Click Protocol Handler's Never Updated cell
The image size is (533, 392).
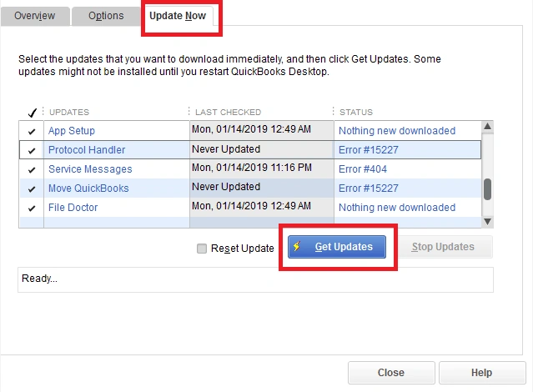tap(262, 149)
